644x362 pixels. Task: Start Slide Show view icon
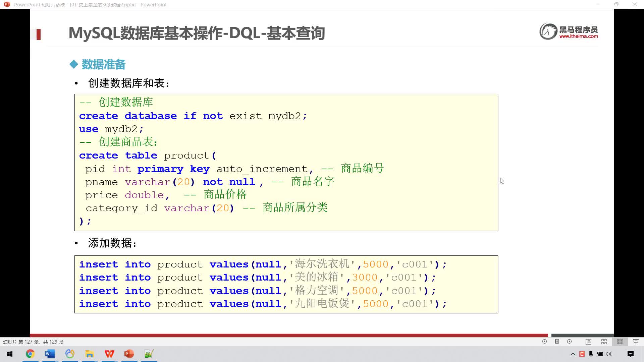click(x=636, y=342)
